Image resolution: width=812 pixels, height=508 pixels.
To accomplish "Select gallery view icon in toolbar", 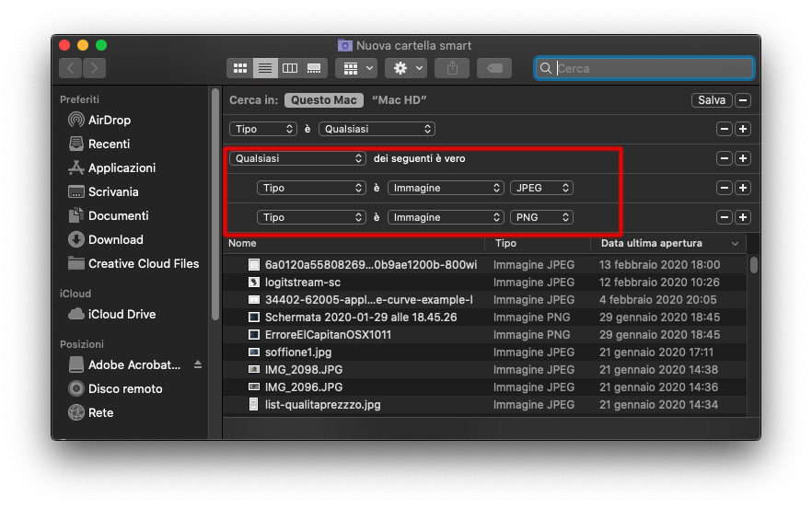I will 314,68.
